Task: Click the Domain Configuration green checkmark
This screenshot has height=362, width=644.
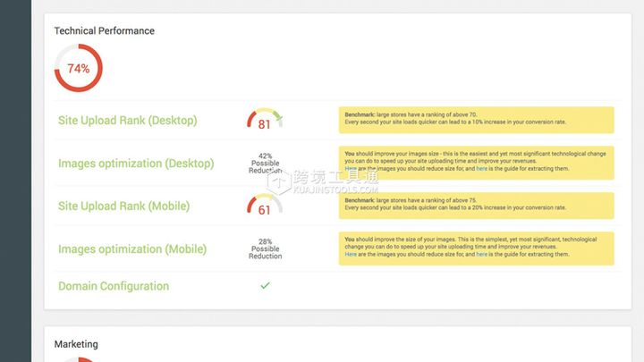Action: [x=266, y=285]
